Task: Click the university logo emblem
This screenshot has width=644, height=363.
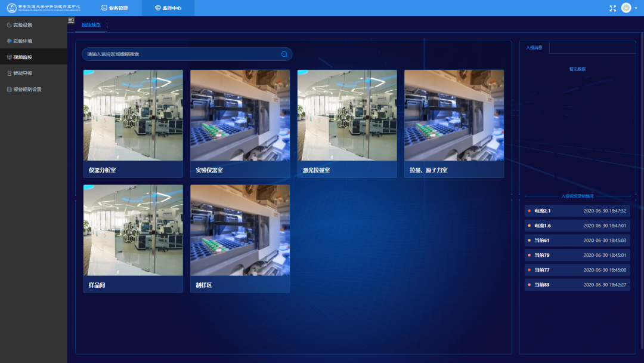Action: click(x=11, y=8)
